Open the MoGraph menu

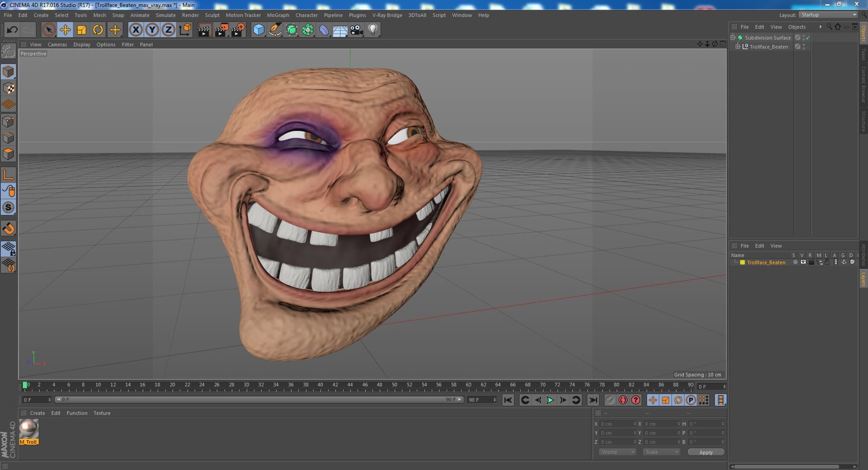click(x=278, y=15)
